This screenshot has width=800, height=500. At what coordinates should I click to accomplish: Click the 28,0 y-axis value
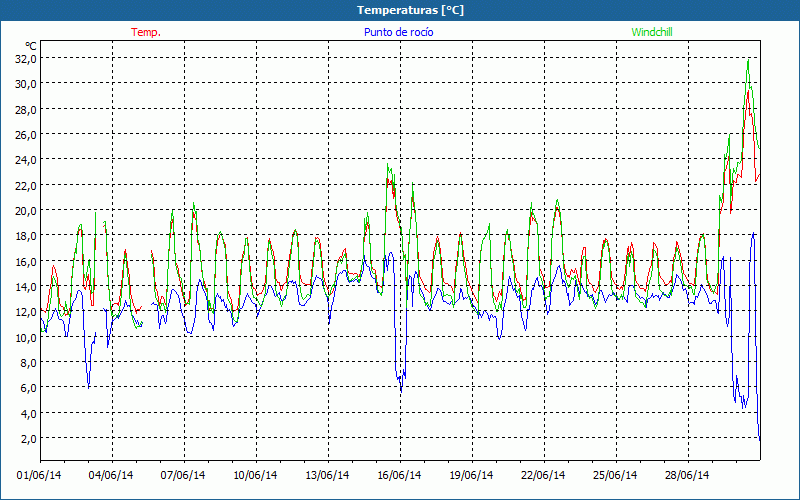click(x=27, y=109)
